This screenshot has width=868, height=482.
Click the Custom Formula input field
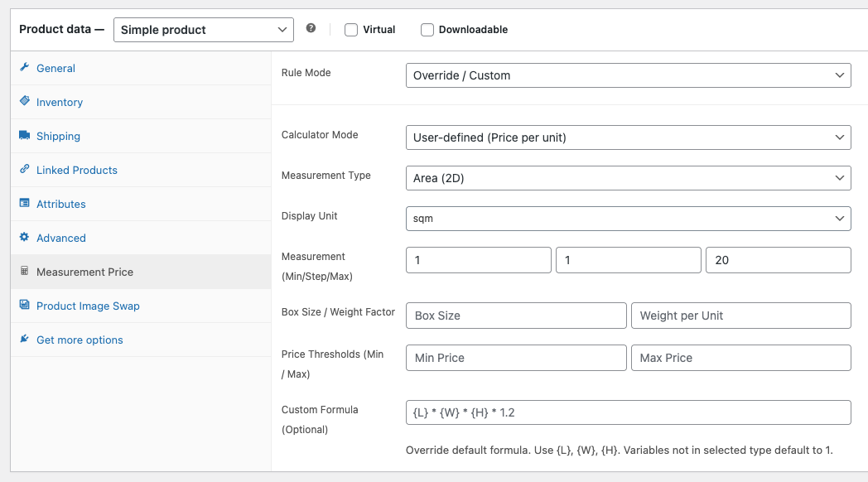628,412
